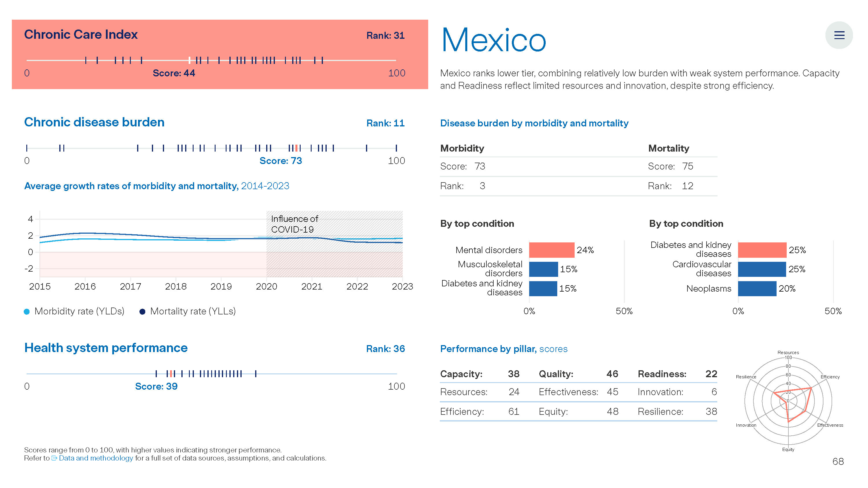Click the 'Rank: 36' label

coord(385,349)
